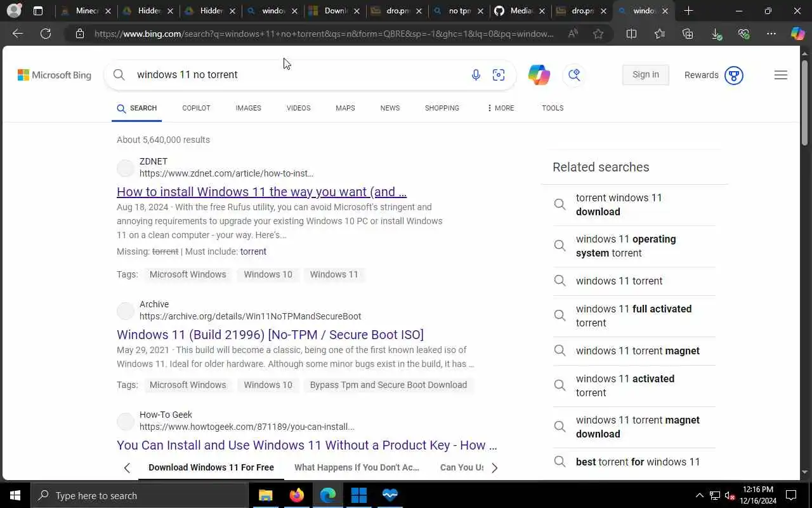The width and height of the screenshot is (812, 508).
Task: Open Browser essentials heart icon
Action: pos(743,34)
